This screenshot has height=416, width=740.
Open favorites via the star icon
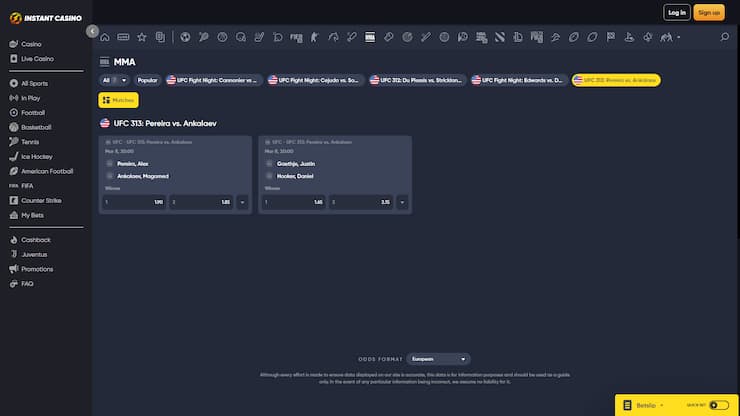141,37
